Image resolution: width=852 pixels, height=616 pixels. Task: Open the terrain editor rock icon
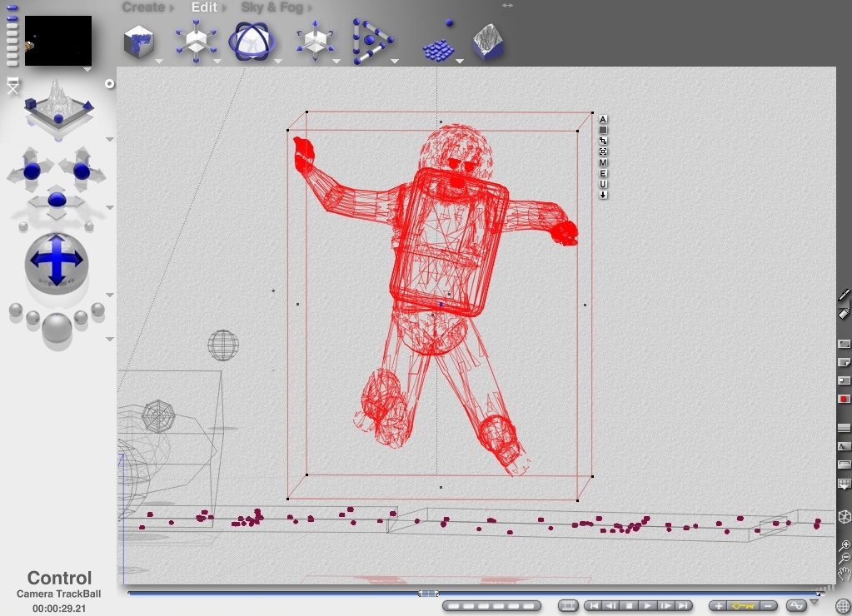pyautogui.click(x=487, y=42)
